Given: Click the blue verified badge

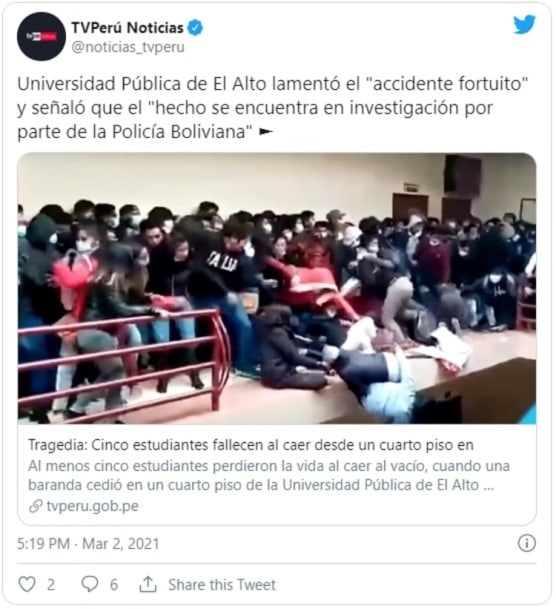Looking at the screenshot, I should point(195,28).
